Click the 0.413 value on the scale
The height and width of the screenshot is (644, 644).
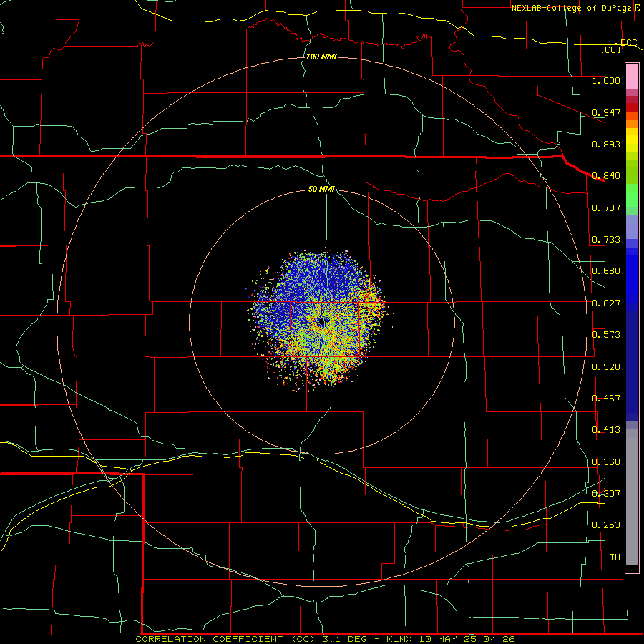[x=606, y=430]
